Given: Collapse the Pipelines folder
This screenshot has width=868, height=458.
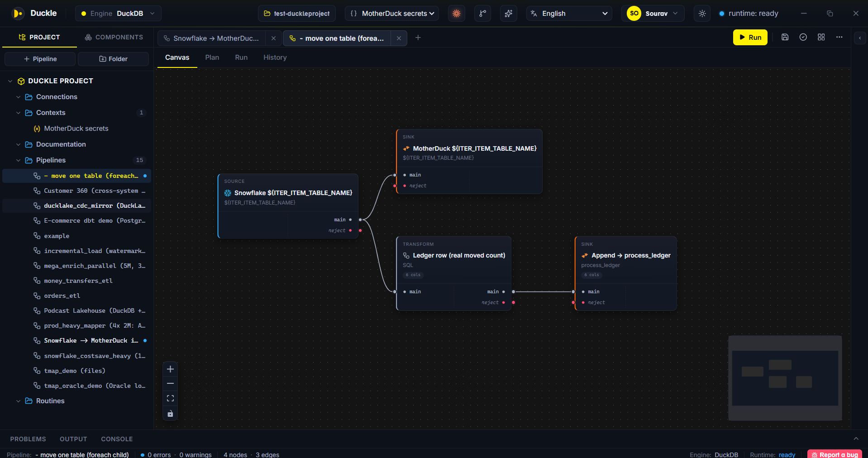Looking at the screenshot, I should point(18,160).
